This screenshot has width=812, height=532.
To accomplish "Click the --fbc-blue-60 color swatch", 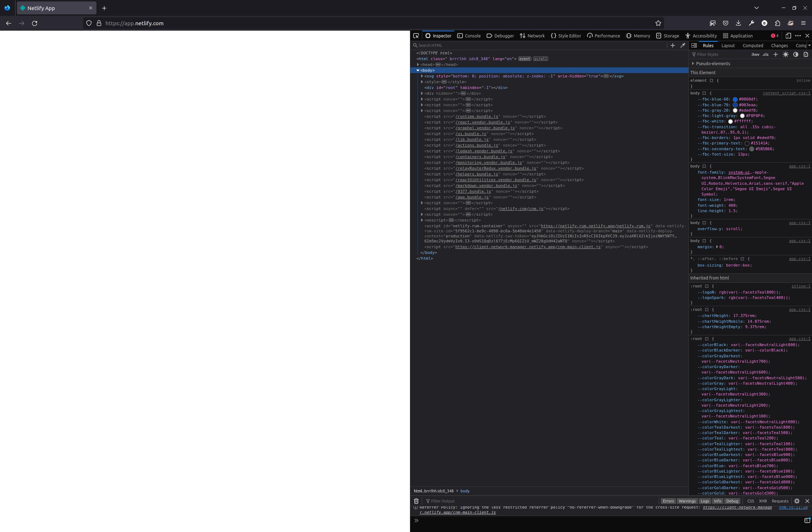I will [x=735, y=99].
